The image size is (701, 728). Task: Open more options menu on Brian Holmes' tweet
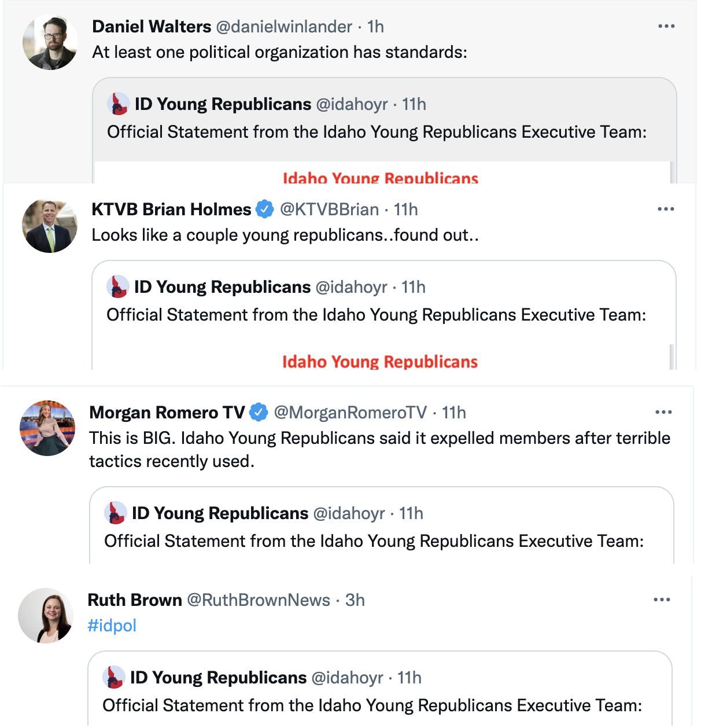(666, 209)
